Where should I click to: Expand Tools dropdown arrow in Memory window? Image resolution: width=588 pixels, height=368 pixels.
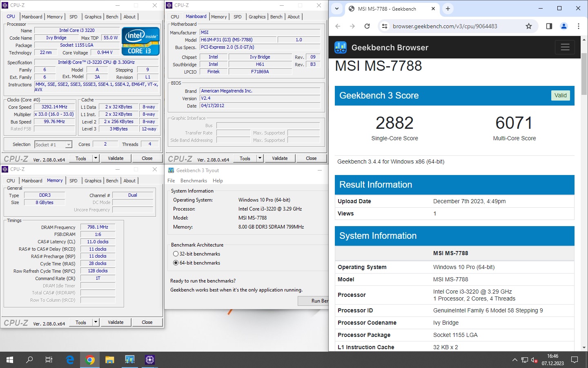click(x=96, y=322)
